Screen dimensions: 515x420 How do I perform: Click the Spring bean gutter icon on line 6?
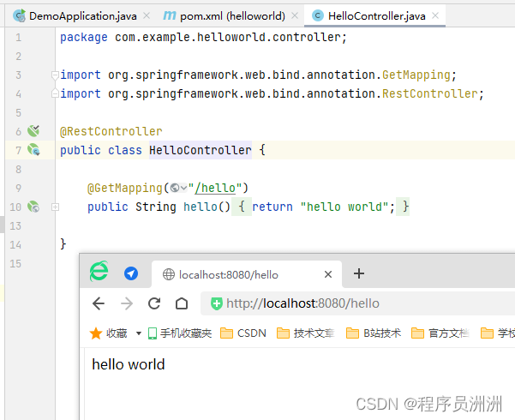pos(33,131)
